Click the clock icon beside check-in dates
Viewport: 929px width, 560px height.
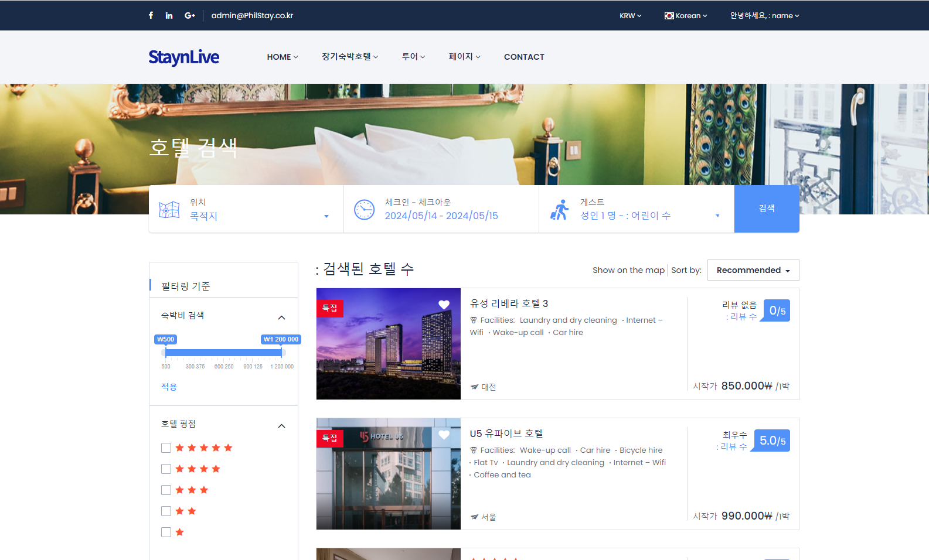(x=364, y=209)
